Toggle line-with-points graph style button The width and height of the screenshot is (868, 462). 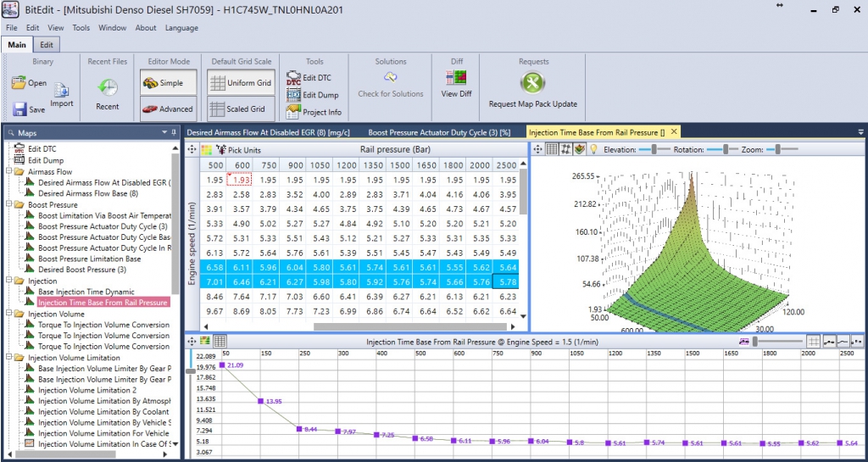(829, 342)
